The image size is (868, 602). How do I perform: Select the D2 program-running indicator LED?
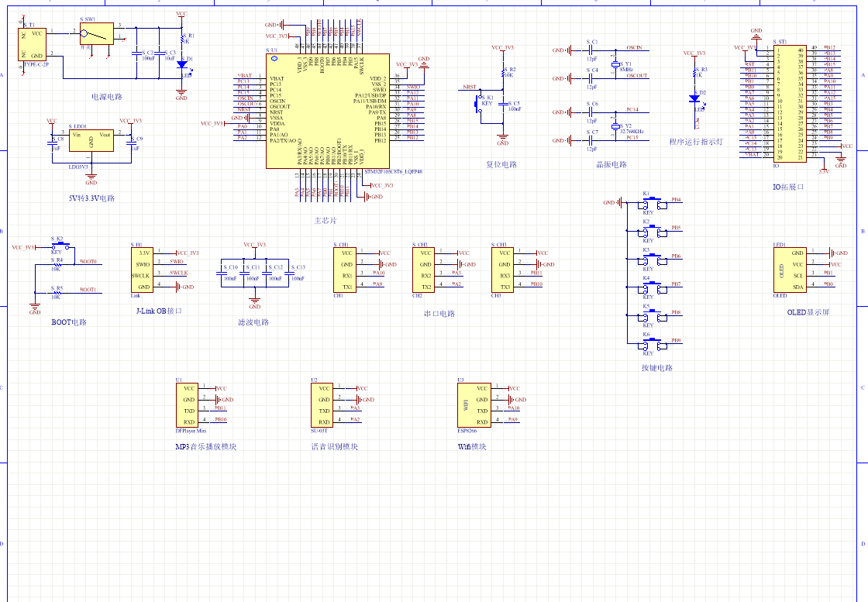click(694, 99)
